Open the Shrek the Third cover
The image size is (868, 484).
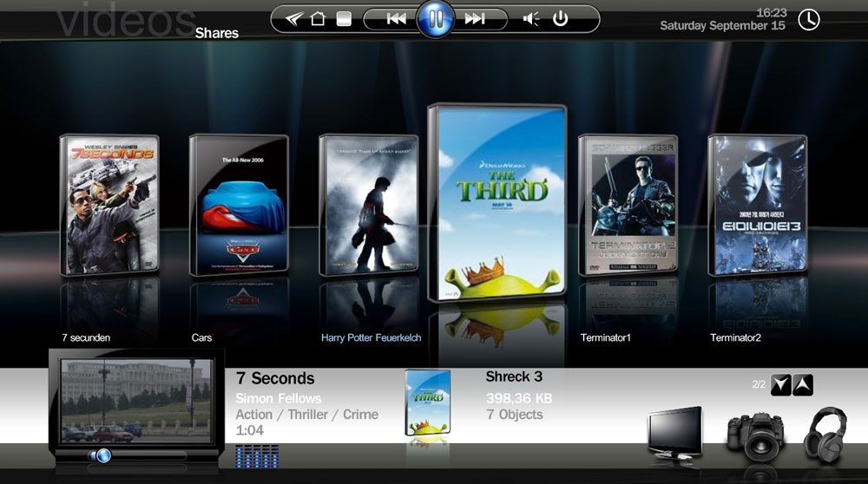point(496,203)
